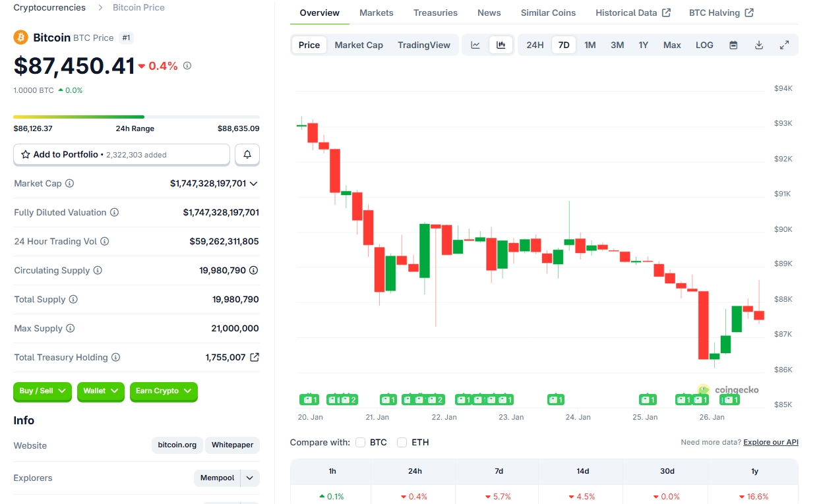This screenshot has height=504, width=823.
Task: Open the Similar Coins tab
Action: click(548, 13)
